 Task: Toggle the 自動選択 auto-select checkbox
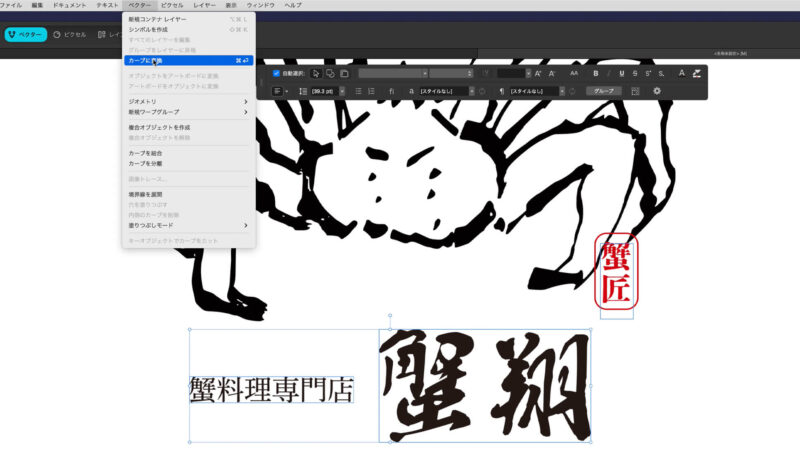(x=276, y=73)
